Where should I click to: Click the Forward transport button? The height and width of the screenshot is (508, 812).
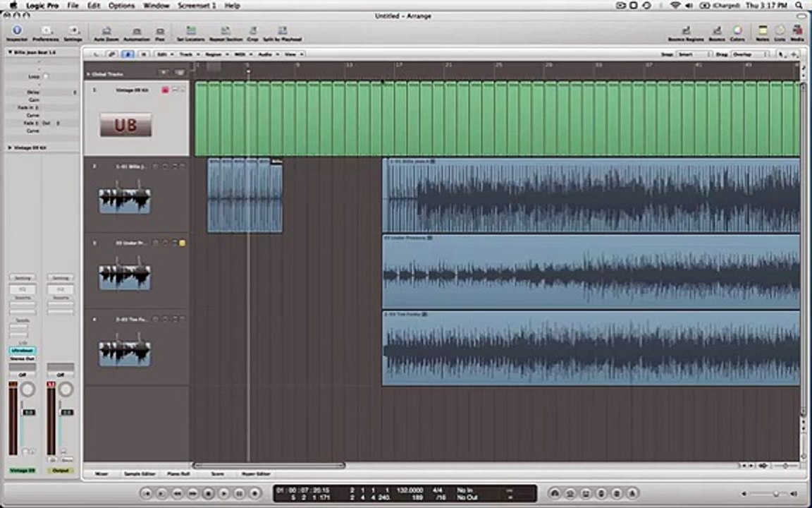coord(192,493)
